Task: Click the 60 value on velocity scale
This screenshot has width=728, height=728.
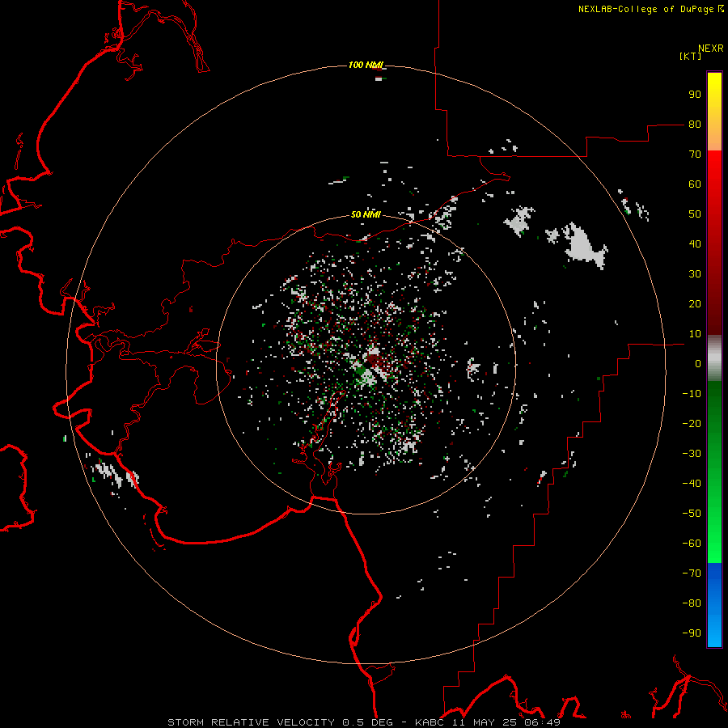Action: pyautogui.click(x=695, y=184)
